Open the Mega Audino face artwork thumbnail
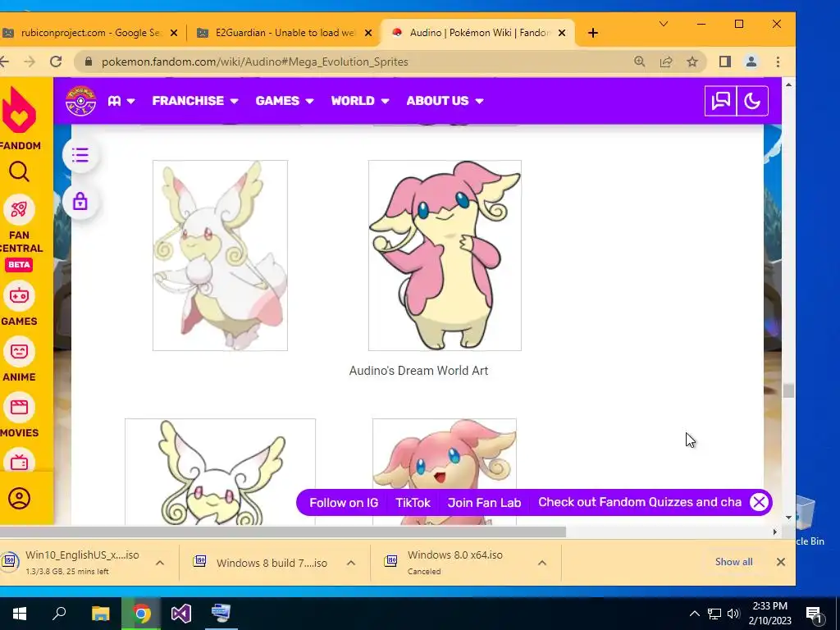The image size is (840, 630). [x=220, y=472]
